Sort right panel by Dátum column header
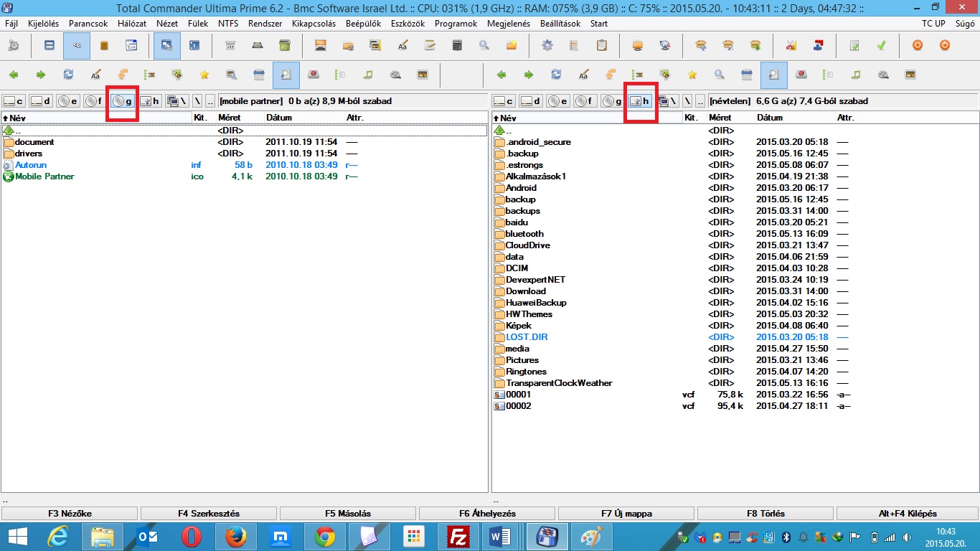Viewport: 980px width, 551px height. (794, 118)
